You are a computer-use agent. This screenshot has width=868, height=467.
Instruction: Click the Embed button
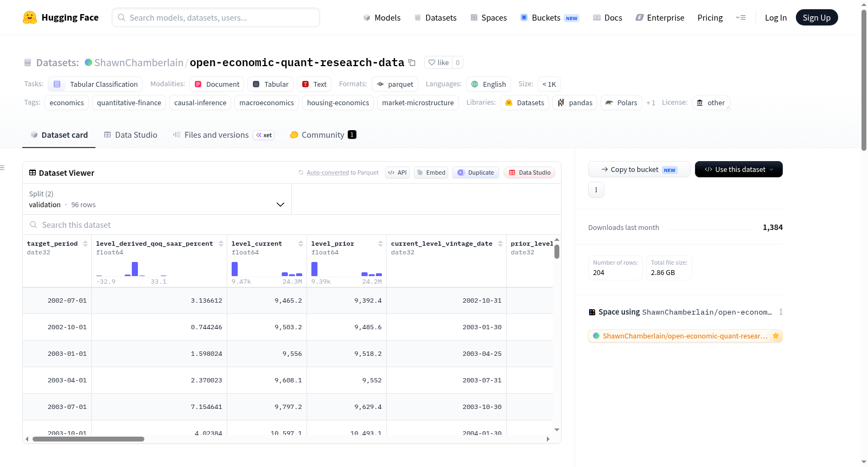tap(431, 172)
